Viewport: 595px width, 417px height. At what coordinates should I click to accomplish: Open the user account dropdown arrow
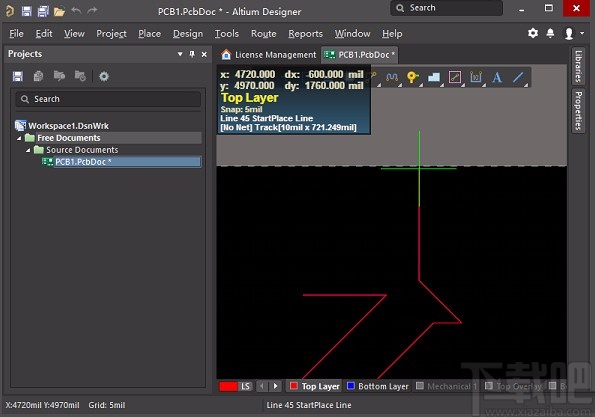pos(582,33)
